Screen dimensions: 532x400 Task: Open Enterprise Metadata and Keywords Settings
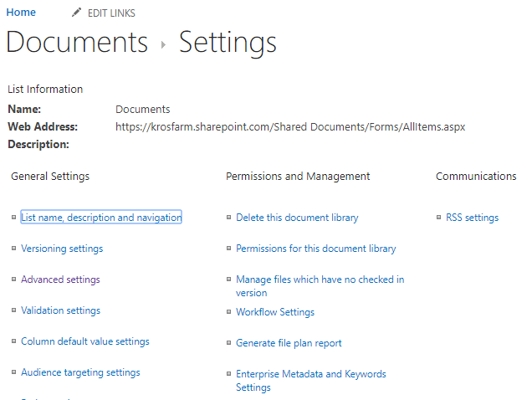[311, 380]
